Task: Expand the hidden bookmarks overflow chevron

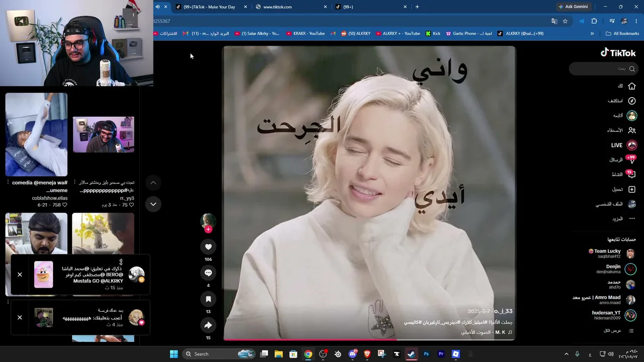Action: tap(592, 34)
